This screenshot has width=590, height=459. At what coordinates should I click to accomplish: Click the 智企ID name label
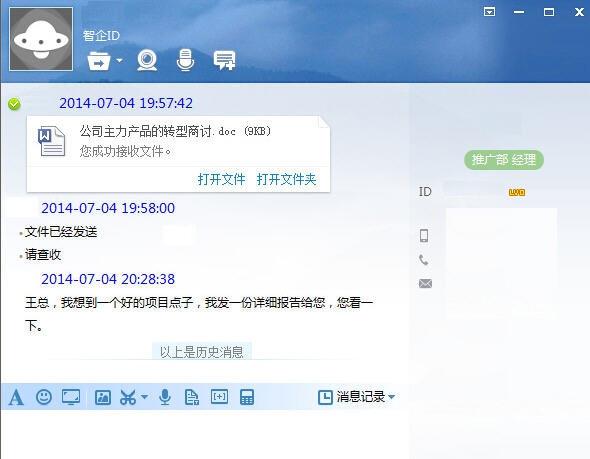pyautogui.click(x=101, y=36)
